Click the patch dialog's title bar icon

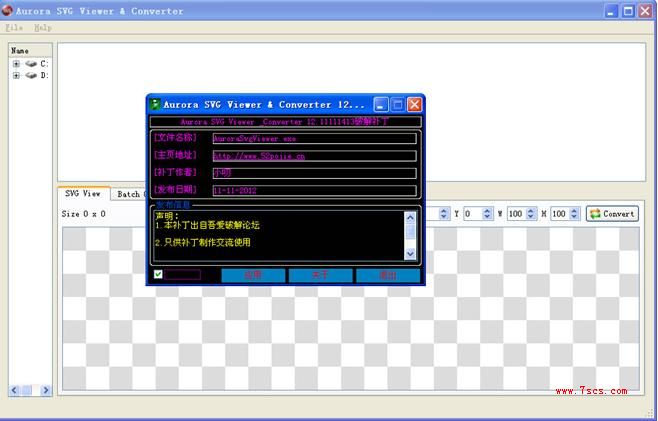(155, 104)
